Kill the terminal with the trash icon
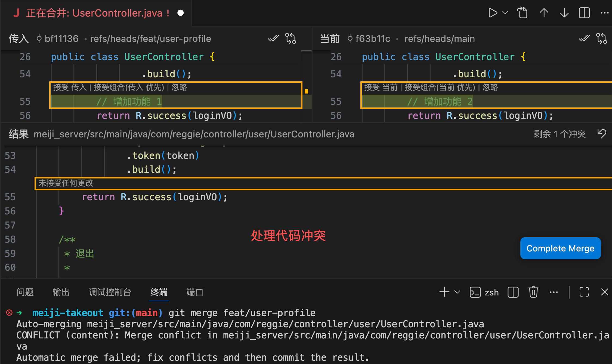612x364 pixels. (x=533, y=292)
